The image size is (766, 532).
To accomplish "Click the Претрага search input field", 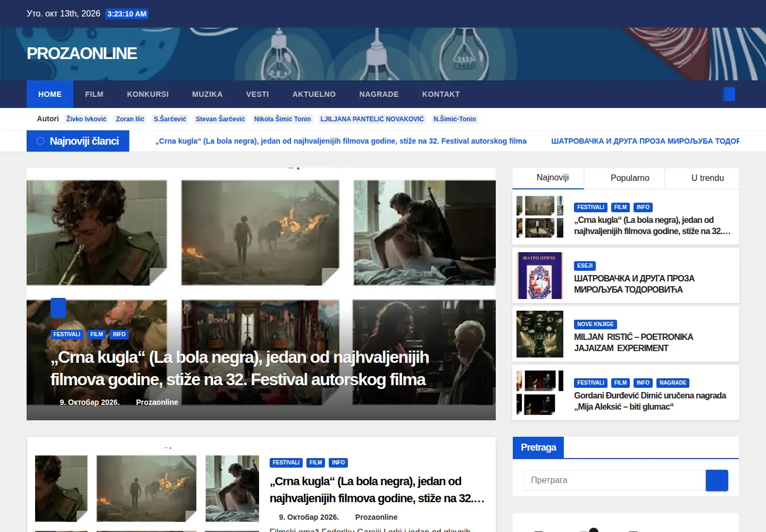I will pos(614,480).
